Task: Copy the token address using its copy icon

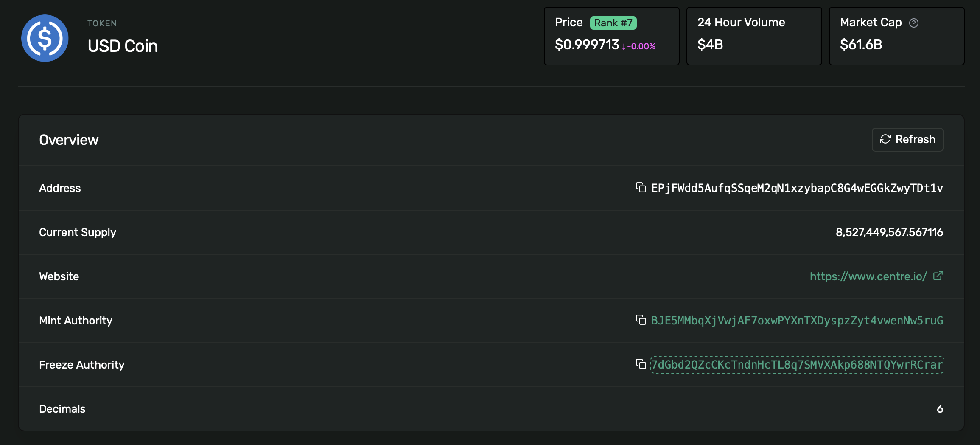Action: pos(641,188)
